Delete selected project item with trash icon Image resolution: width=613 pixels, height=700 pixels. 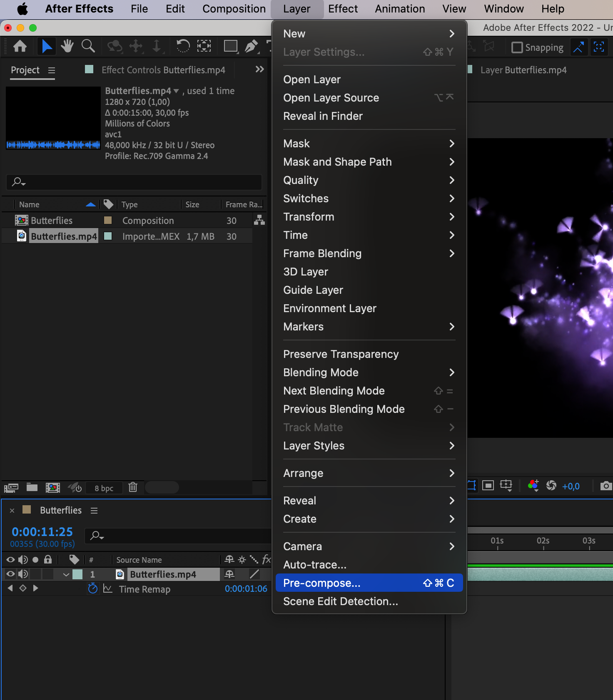[x=133, y=487]
